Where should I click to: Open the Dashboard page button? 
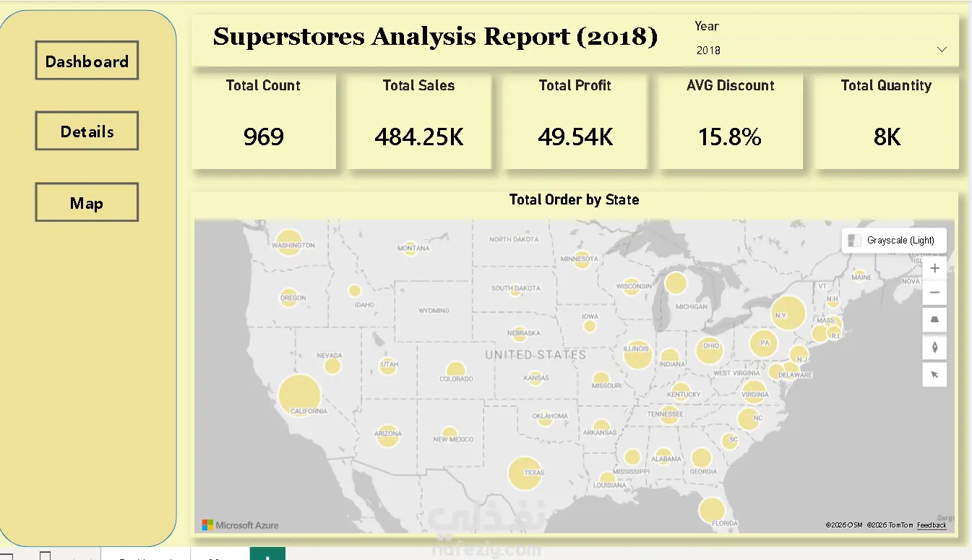[87, 61]
